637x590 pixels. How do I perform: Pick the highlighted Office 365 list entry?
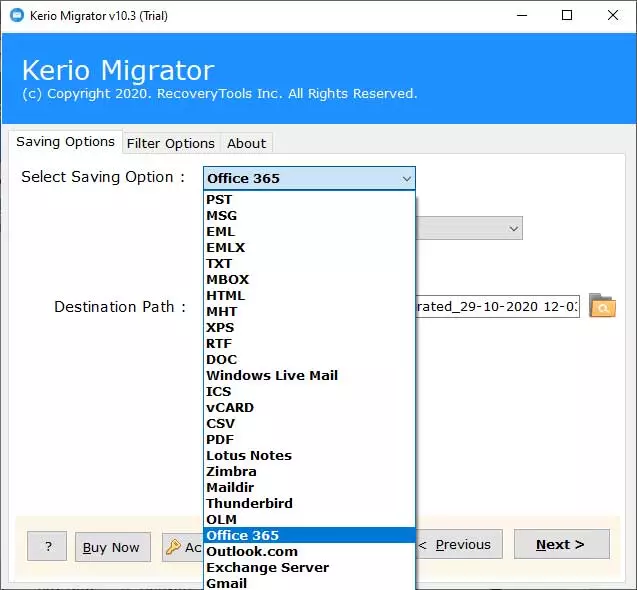pyautogui.click(x=243, y=535)
